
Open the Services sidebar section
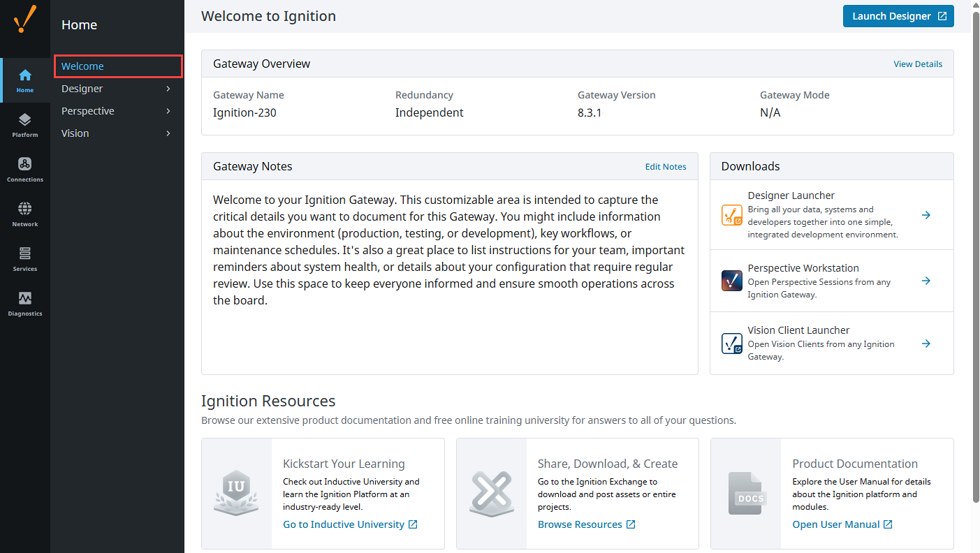coord(24,259)
